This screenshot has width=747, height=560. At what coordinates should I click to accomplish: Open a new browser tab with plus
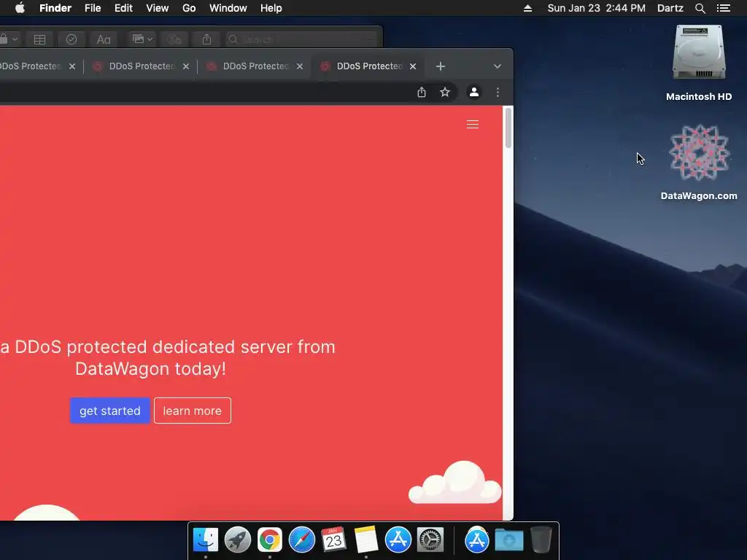pos(441,66)
